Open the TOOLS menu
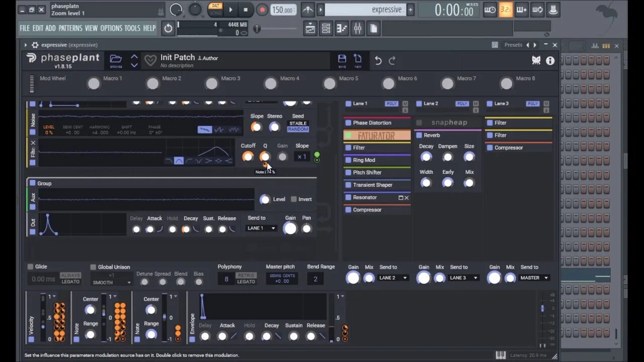 coord(133,28)
